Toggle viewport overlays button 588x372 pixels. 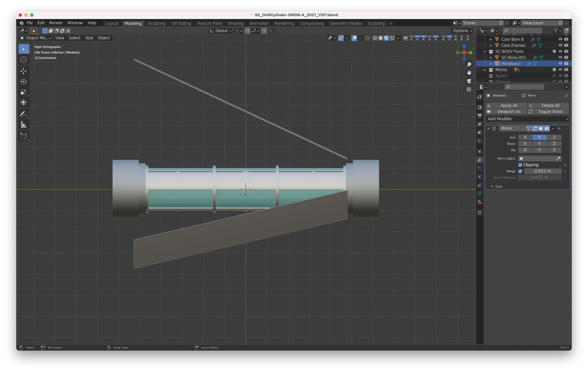(x=354, y=38)
